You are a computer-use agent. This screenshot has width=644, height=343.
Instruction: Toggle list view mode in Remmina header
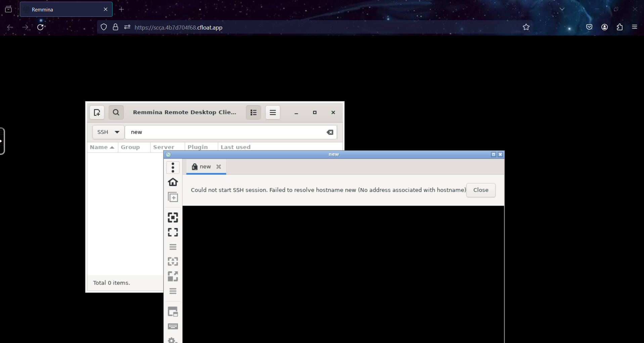coord(254,113)
